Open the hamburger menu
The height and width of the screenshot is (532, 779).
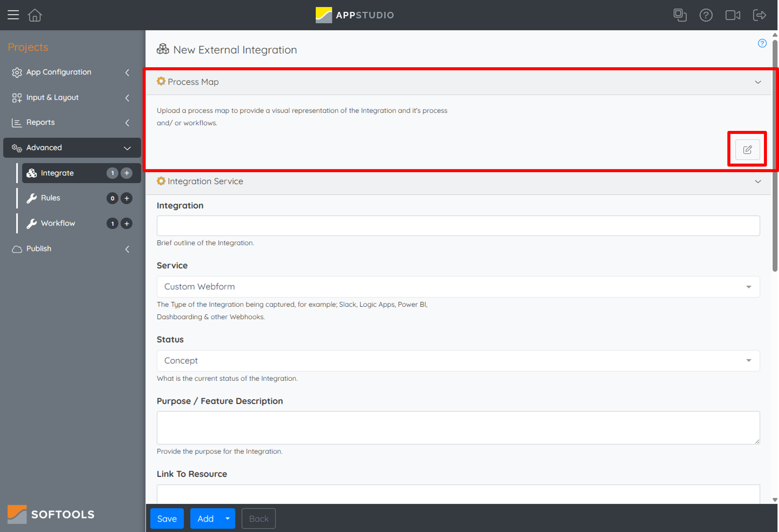(x=13, y=15)
